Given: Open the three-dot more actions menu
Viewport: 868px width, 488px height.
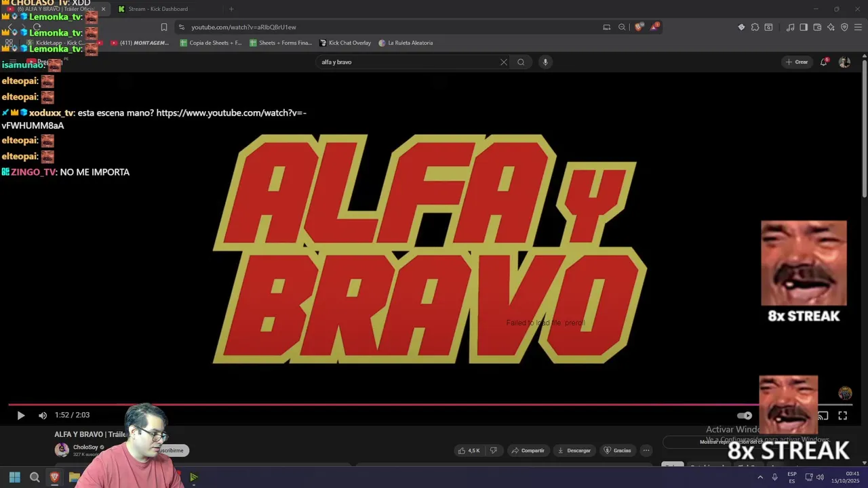Looking at the screenshot, I should point(646,451).
